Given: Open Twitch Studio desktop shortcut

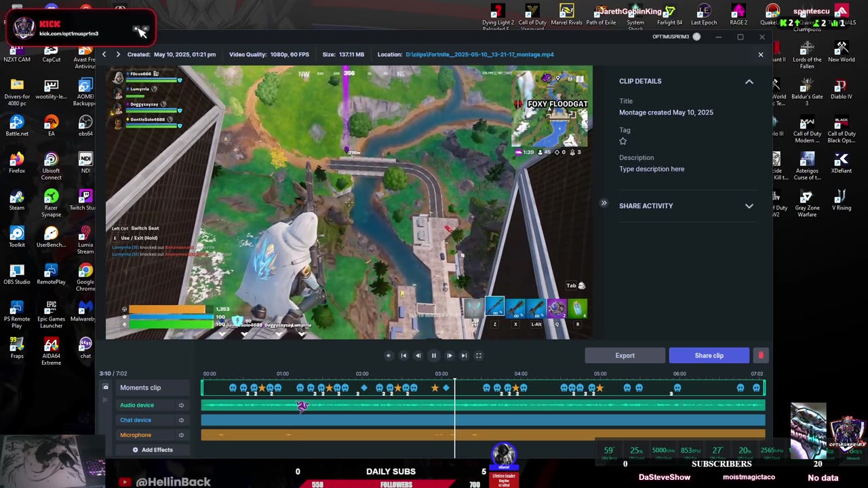Looking at the screenshot, I should tap(85, 199).
